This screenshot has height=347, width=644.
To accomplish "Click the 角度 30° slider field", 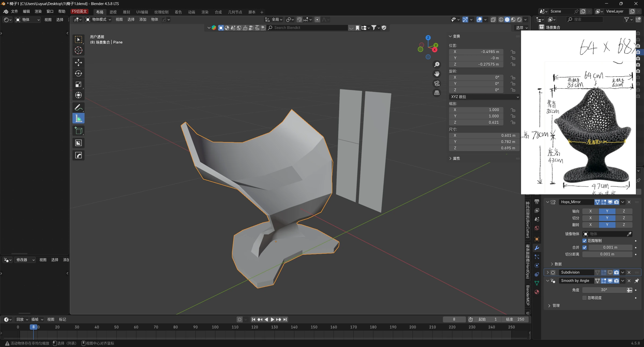I will pyautogui.click(x=604, y=290).
